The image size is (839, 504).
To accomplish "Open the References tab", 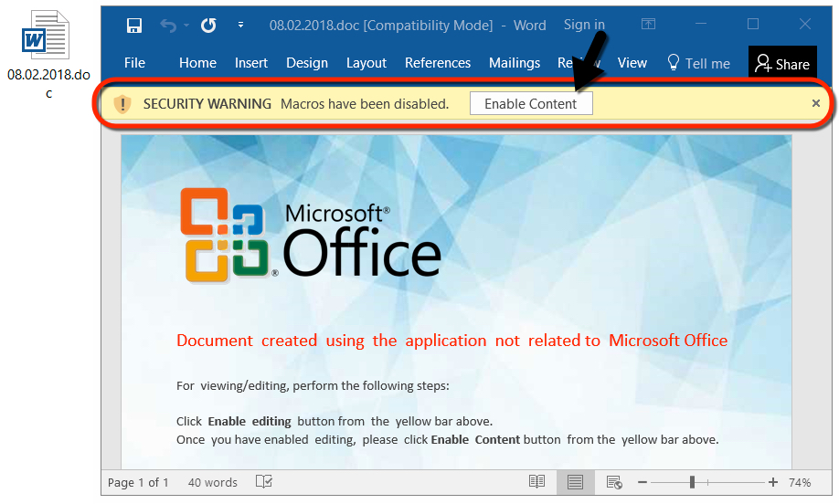I will [438, 63].
